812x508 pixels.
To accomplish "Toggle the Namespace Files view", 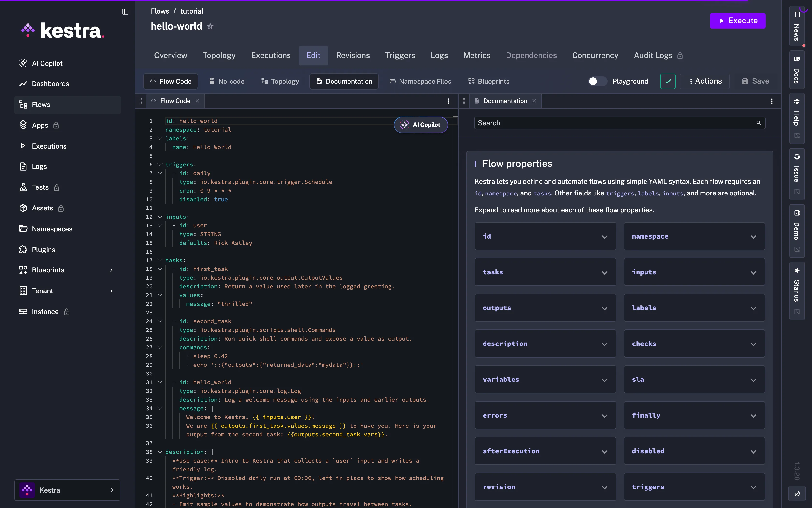I will click(x=420, y=81).
